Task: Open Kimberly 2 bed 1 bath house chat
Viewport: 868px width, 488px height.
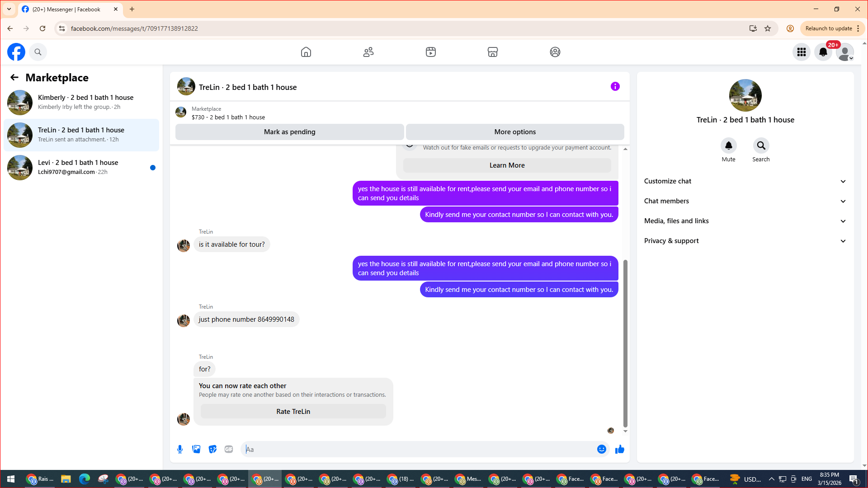Action: [81, 103]
